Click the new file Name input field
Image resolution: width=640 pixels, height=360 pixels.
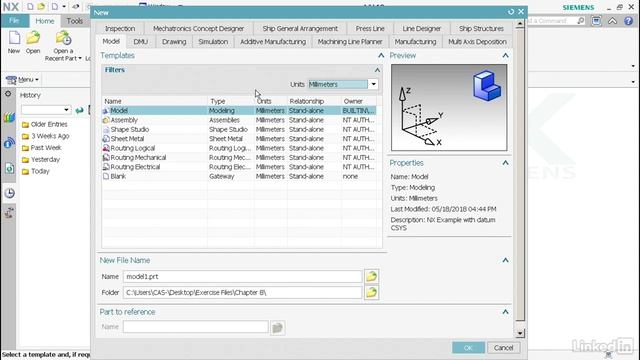click(242, 276)
